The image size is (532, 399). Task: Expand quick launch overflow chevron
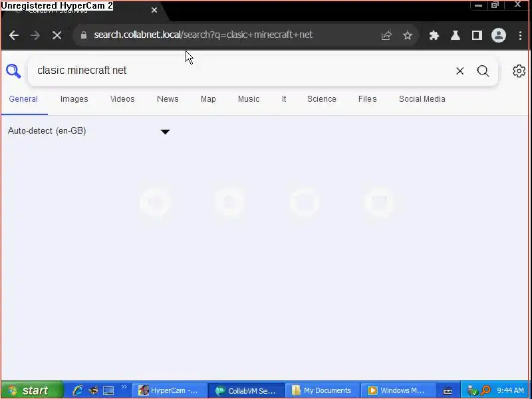click(124, 387)
